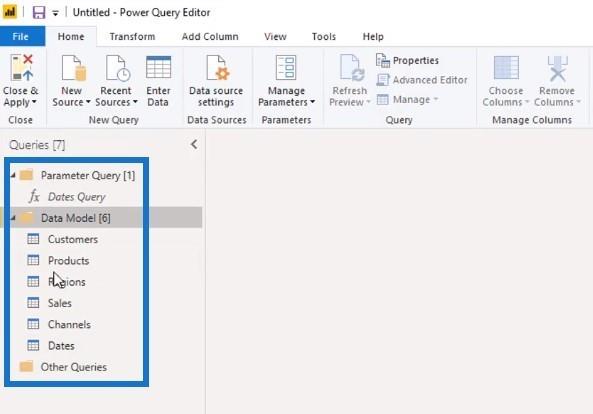The height and width of the screenshot is (414, 593).
Task: Click the Close & Apply icon
Action: [22, 67]
